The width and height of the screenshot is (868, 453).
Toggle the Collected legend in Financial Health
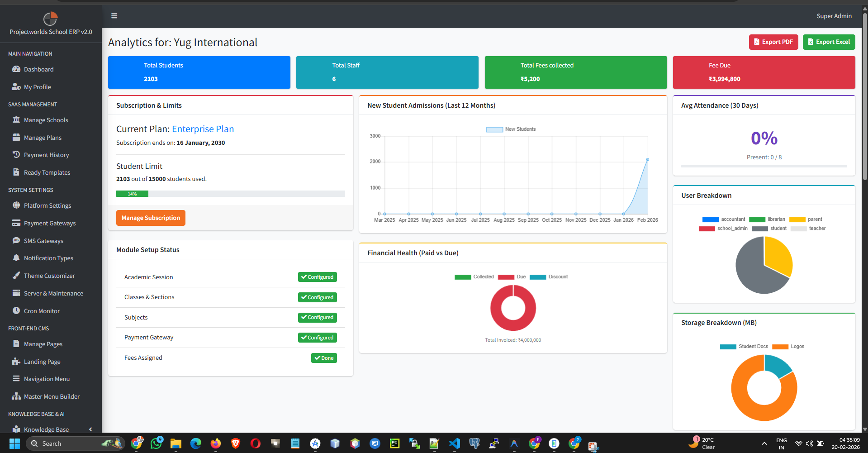pyautogui.click(x=474, y=277)
